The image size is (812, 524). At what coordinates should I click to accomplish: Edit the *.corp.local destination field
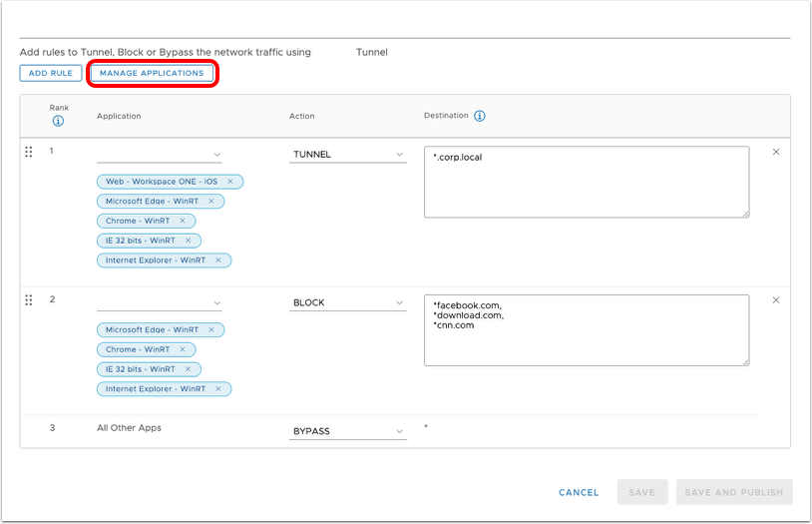586,182
